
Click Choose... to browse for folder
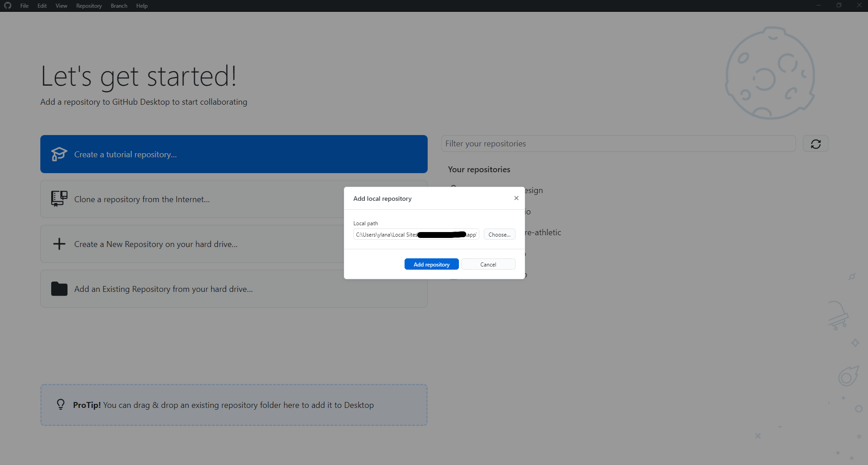point(499,234)
